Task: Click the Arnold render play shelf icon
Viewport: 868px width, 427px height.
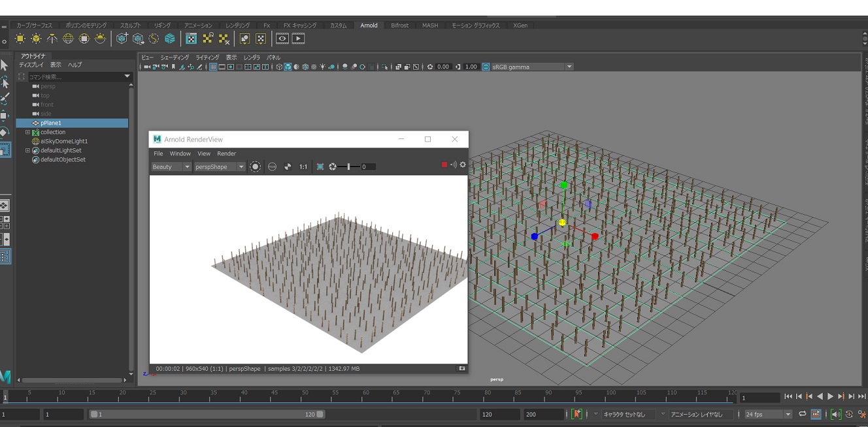Action: [298, 39]
